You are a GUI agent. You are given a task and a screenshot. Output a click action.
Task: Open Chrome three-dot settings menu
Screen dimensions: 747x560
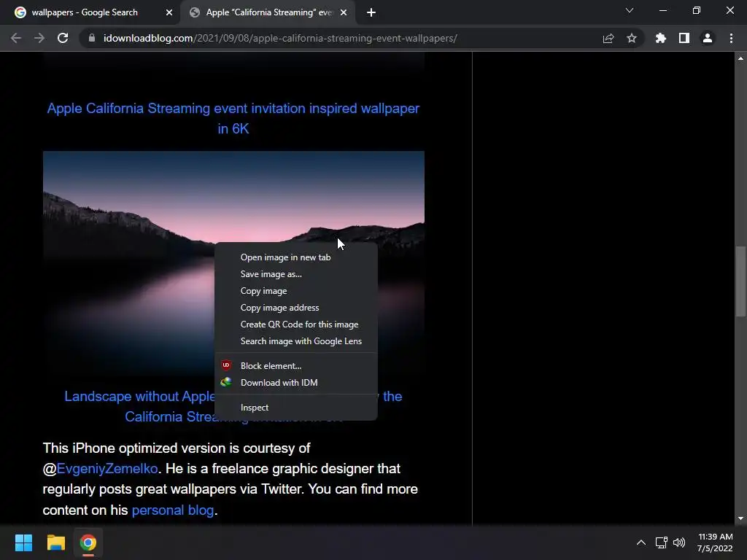coord(731,38)
